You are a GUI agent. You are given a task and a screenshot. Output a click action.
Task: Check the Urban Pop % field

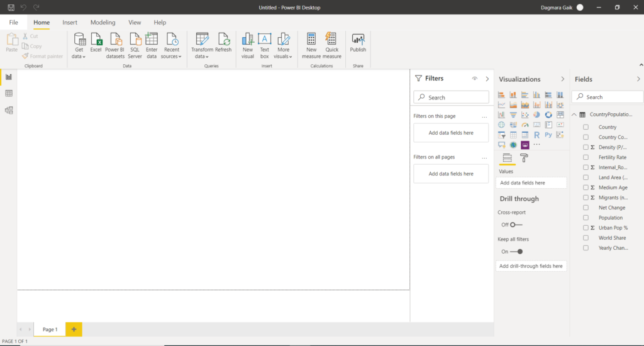coord(586,228)
